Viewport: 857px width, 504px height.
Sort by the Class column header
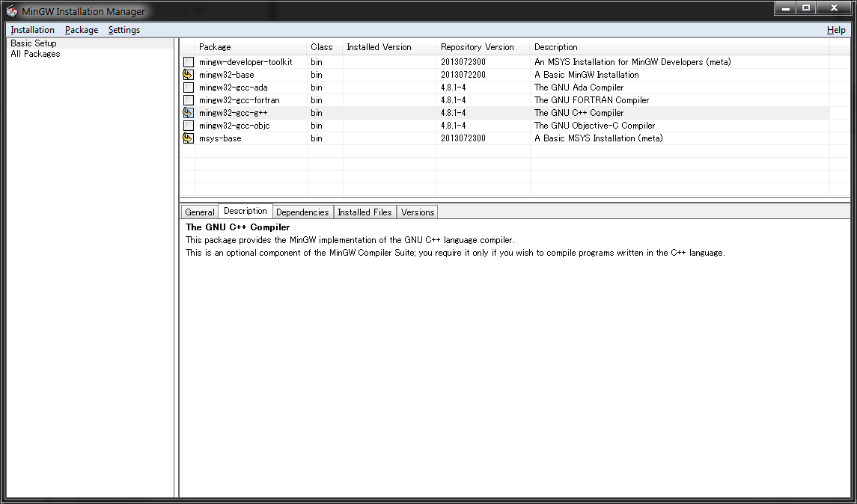[322, 47]
